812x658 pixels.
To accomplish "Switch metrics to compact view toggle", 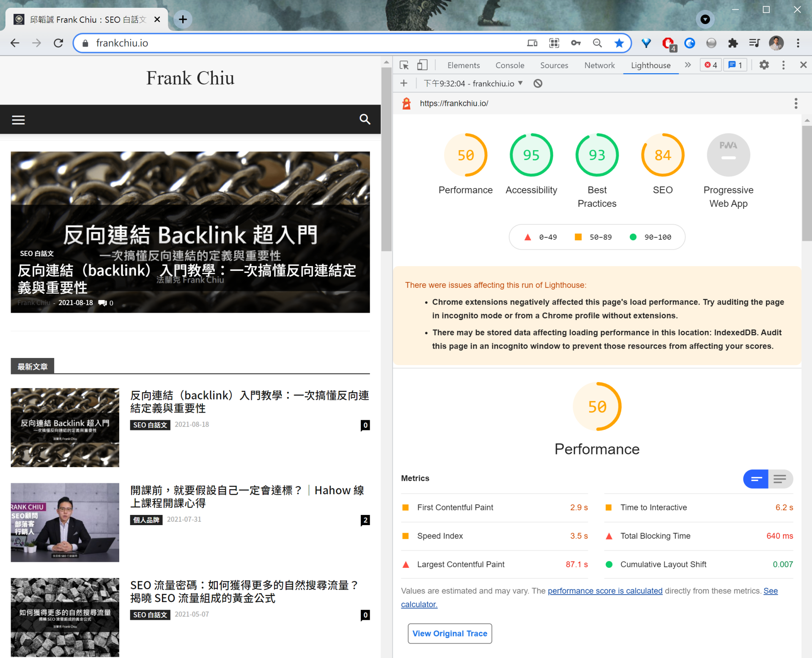I will (756, 479).
